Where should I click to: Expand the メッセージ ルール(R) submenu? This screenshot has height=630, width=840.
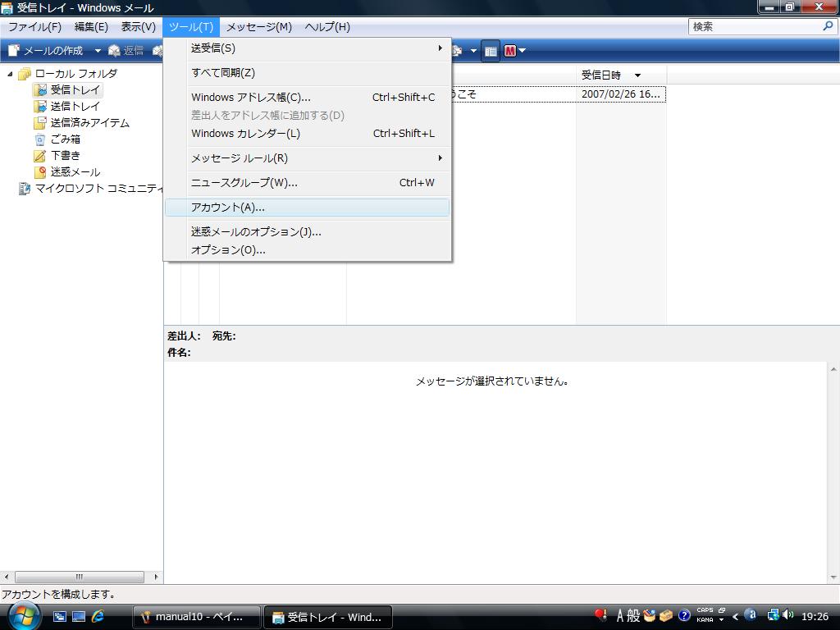tap(308, 158)
